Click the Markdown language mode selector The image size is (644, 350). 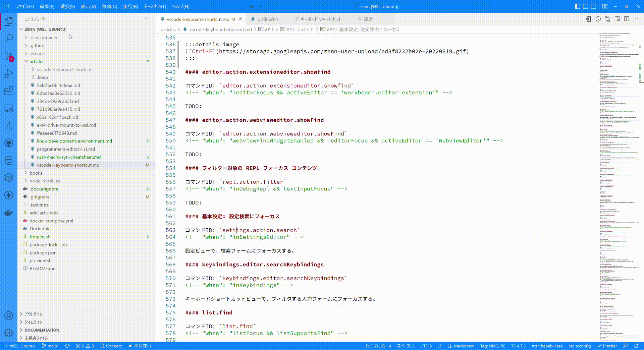click(x=464, y=346)
